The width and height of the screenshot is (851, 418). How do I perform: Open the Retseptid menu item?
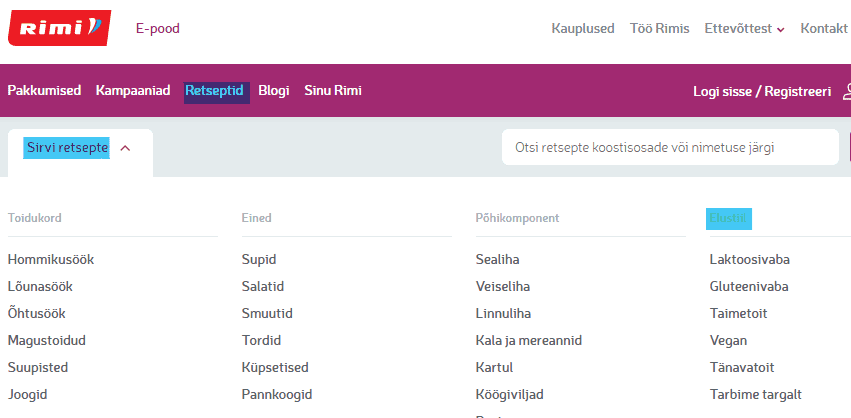click(x=214, y=91)
